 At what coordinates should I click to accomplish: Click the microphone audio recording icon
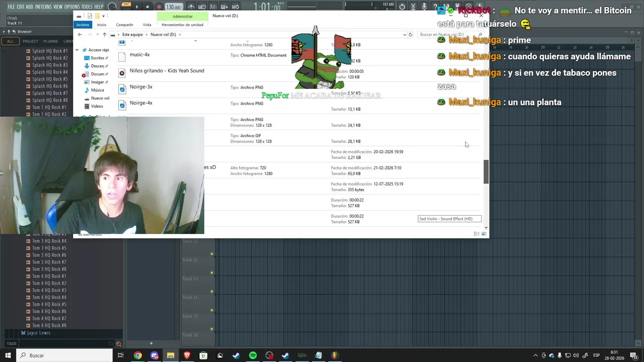click(424, 7)
